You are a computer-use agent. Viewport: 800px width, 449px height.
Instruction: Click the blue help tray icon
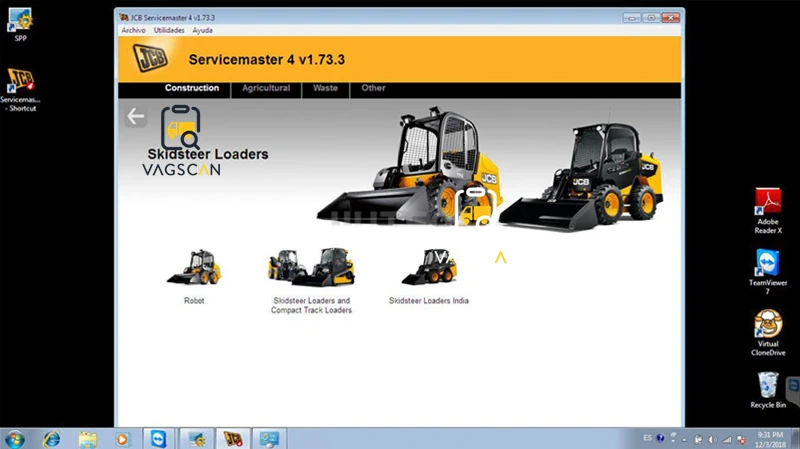660,438
